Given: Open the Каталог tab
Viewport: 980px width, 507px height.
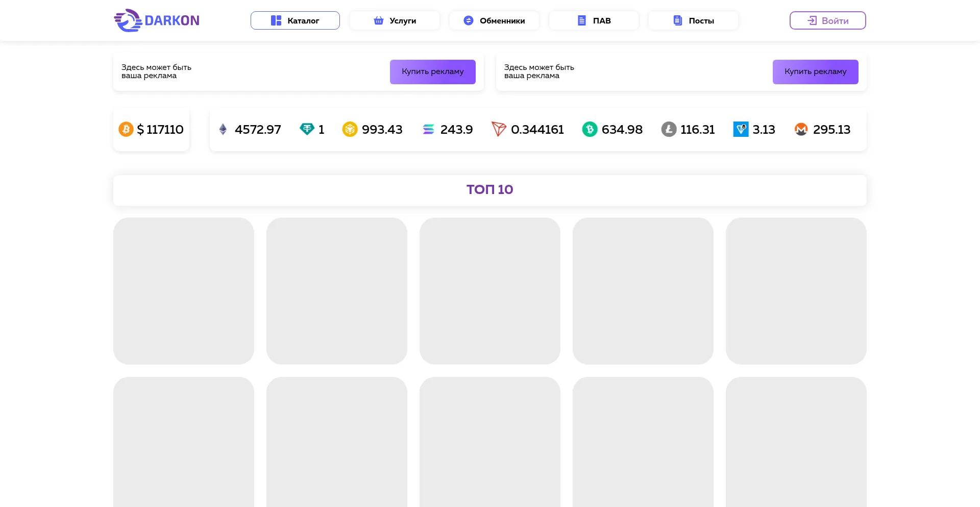Looking at the screenshot, I should [x=295, y=20].
